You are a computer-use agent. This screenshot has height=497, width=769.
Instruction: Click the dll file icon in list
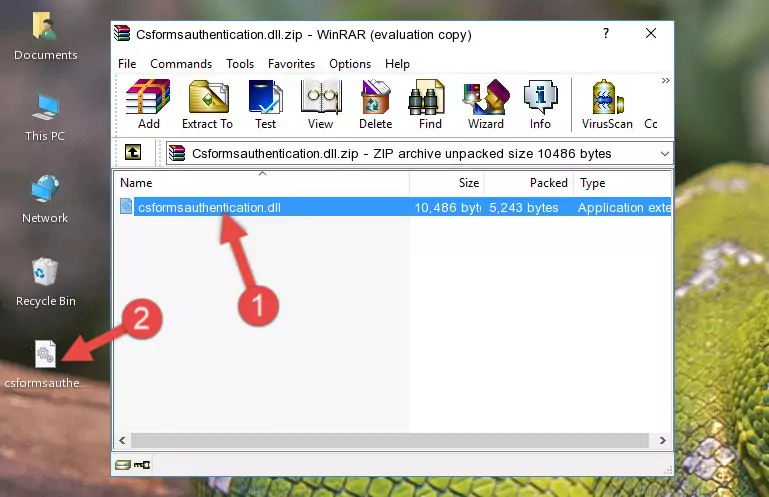(126, 207)
